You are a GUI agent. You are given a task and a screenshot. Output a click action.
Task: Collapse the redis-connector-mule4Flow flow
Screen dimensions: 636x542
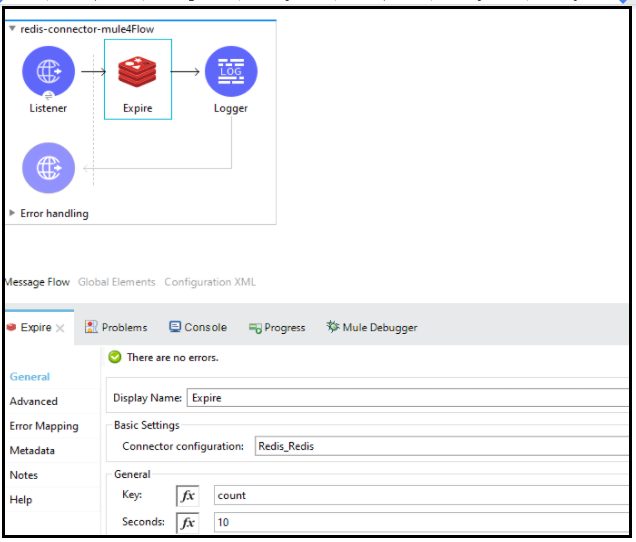pos(12,30)
